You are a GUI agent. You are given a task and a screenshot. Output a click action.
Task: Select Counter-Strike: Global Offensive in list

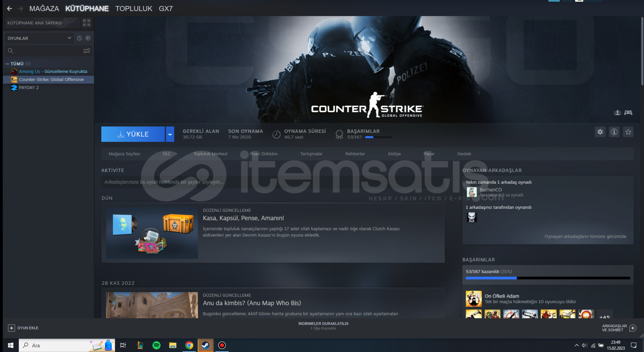tap(48, 80)
